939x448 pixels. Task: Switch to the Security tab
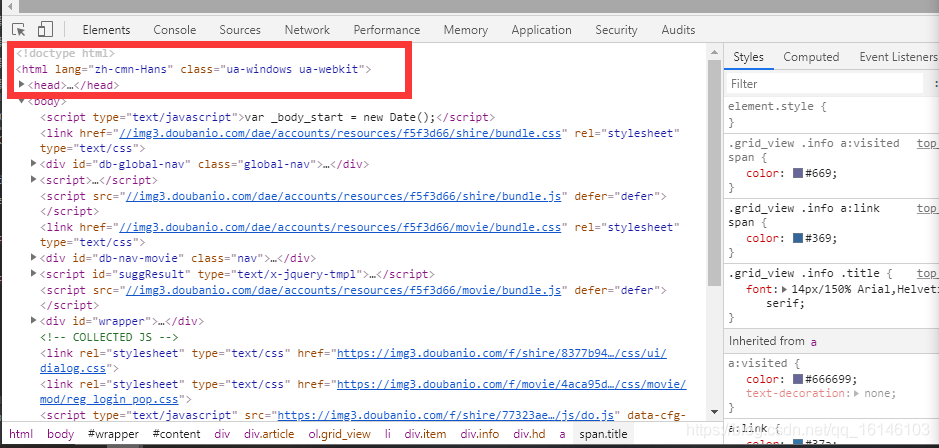pyautogui.click(x=616, y=30)
